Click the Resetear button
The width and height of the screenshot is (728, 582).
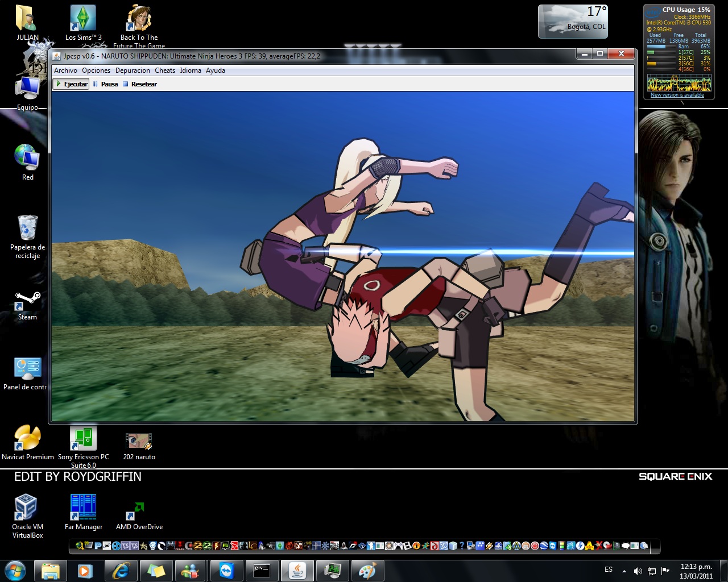[140, 84]
